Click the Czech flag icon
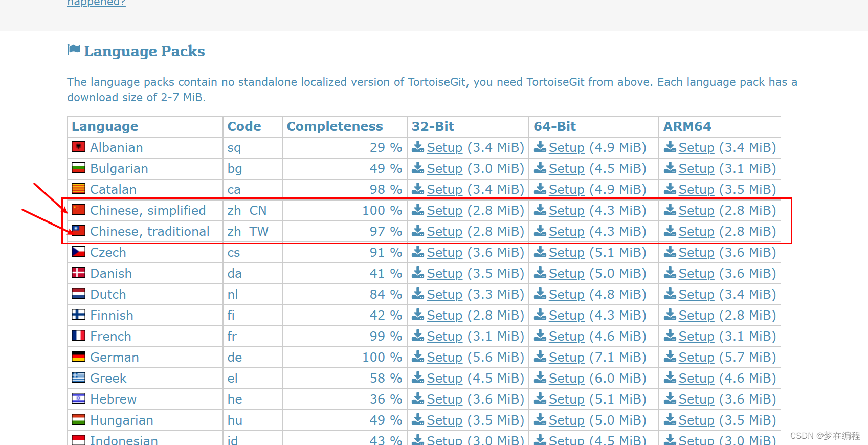The image size is (868, 445). point(78,252)
